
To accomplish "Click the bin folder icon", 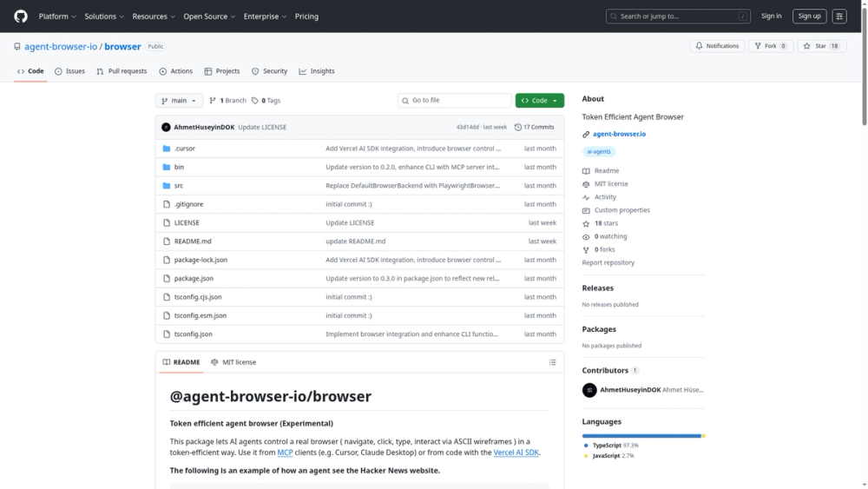I will pyautogui.click(x=167, y=167).
